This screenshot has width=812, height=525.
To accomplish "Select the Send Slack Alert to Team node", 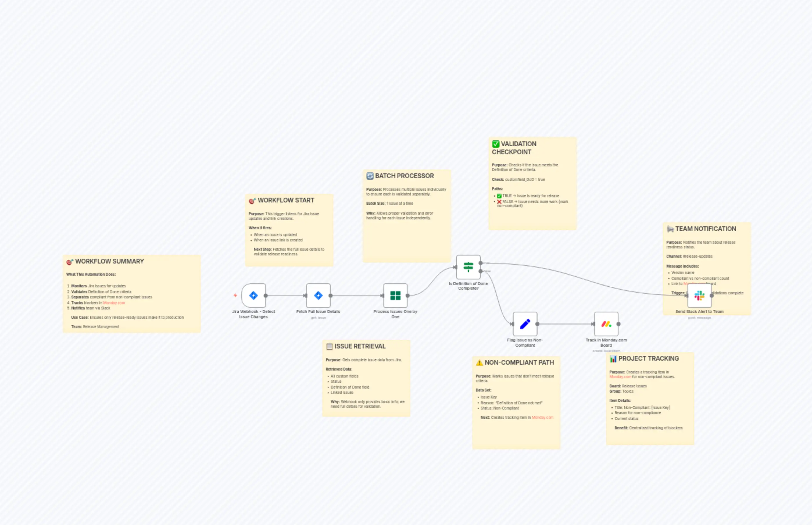I will [x=700, y=296].
